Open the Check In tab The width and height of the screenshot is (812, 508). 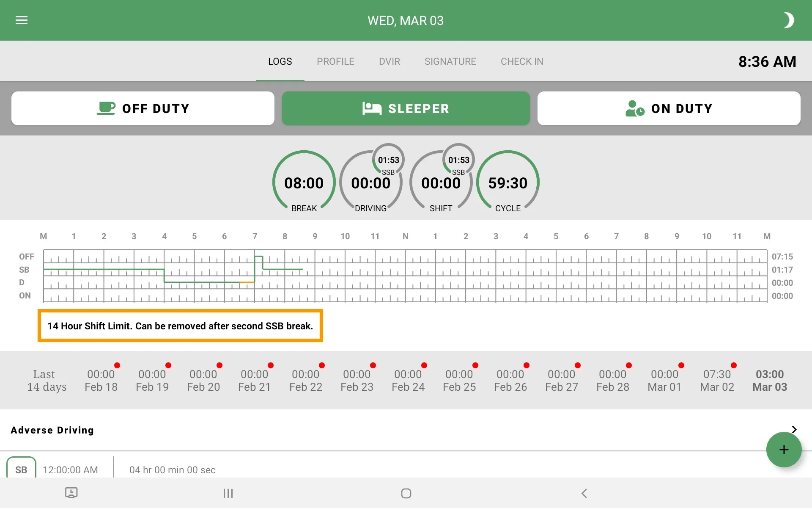522,61
